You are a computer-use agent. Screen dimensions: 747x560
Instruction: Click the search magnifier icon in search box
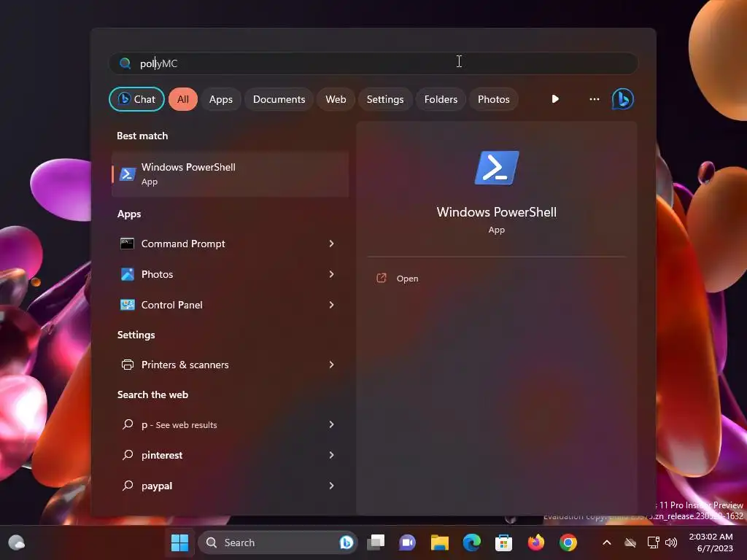click(125, 63)
